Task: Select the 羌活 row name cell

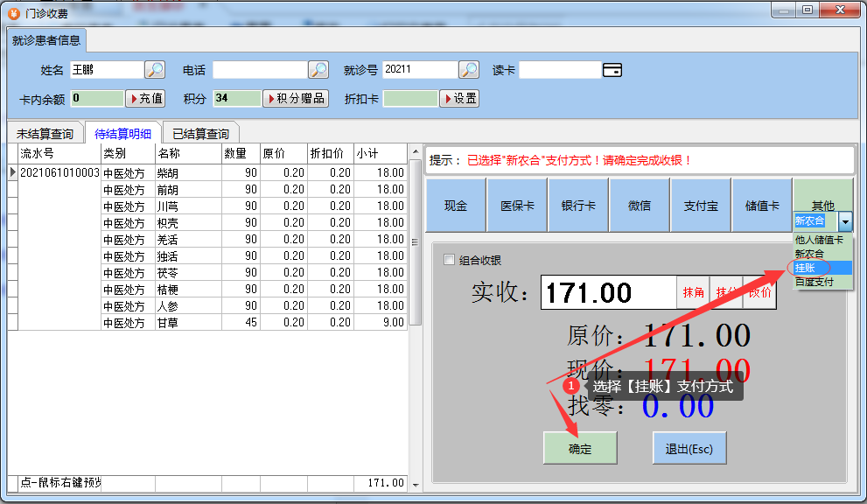Action: [188, 239]
